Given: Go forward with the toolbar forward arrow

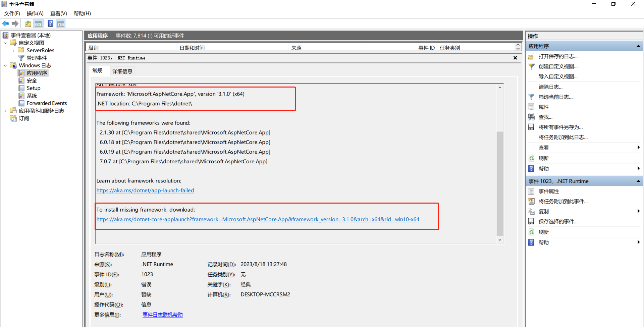Looking at the screenshot, I should point(15,23).
